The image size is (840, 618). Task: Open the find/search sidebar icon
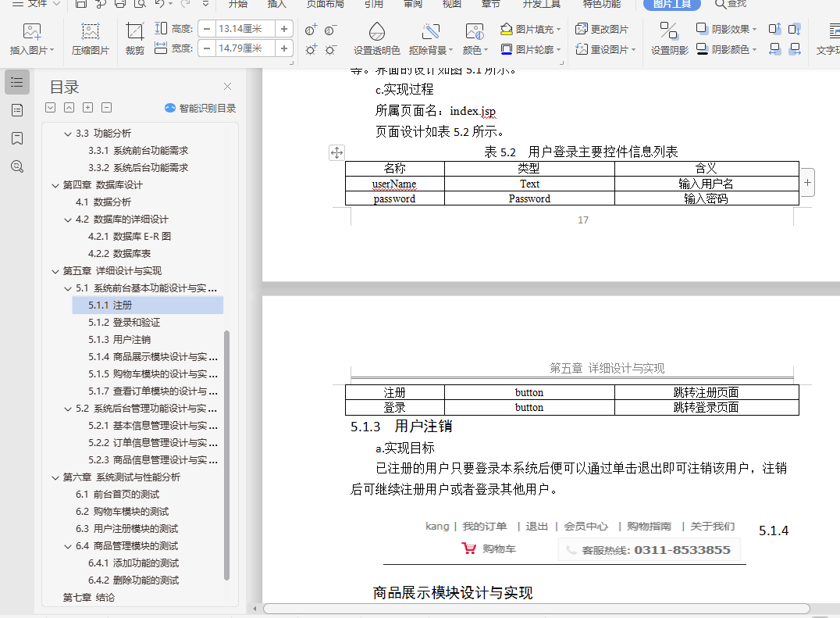[17, 166]
